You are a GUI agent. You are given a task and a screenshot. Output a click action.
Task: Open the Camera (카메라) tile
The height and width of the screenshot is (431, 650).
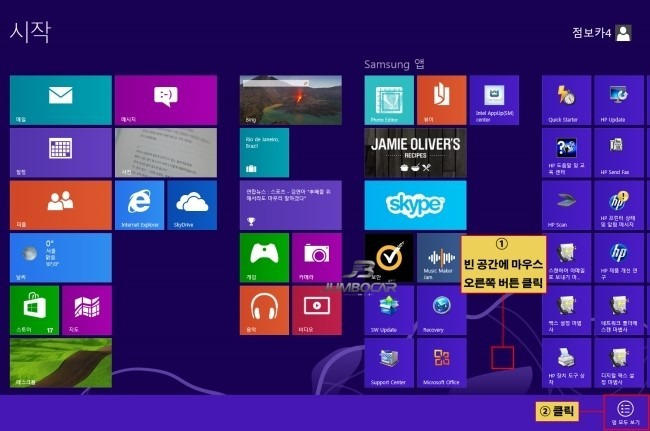click(x=317, y=258)
